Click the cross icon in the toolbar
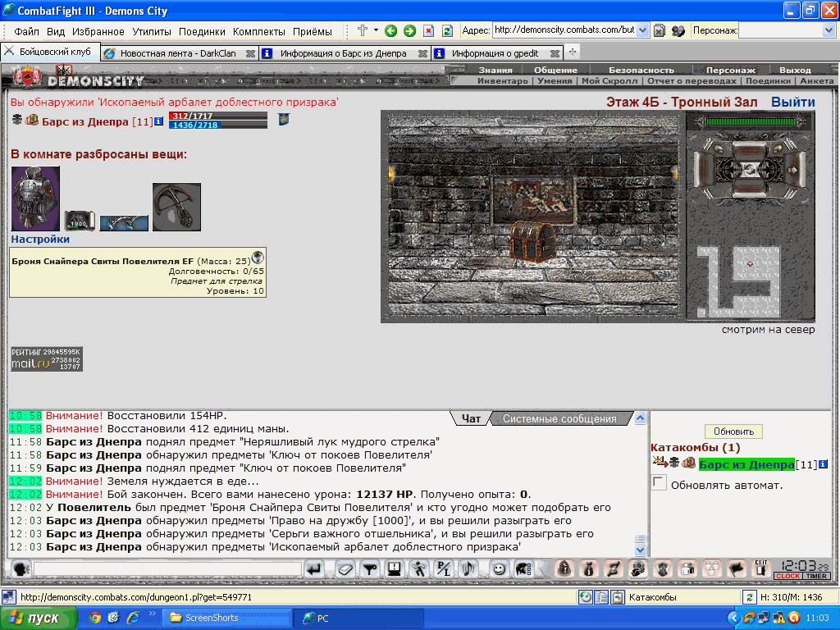Image resolution: width=840 pixels, height=630 pixels. (x=363, y=30)
